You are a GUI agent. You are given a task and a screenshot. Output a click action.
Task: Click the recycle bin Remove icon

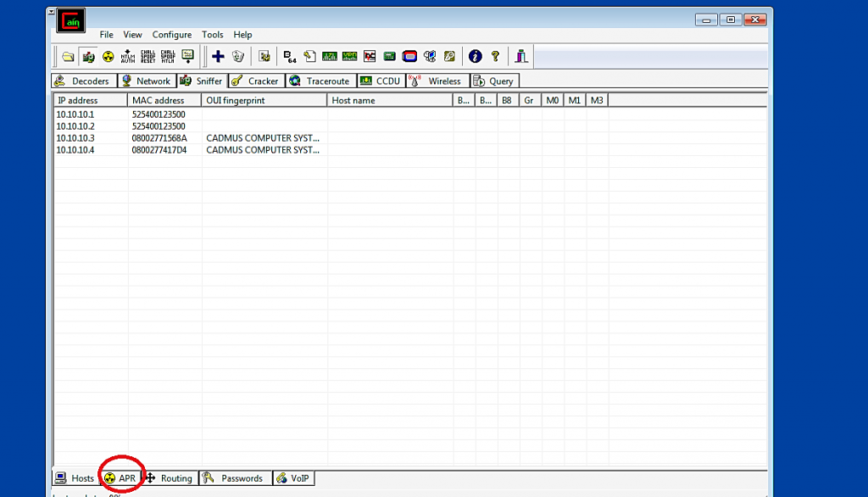pos(238,57)
